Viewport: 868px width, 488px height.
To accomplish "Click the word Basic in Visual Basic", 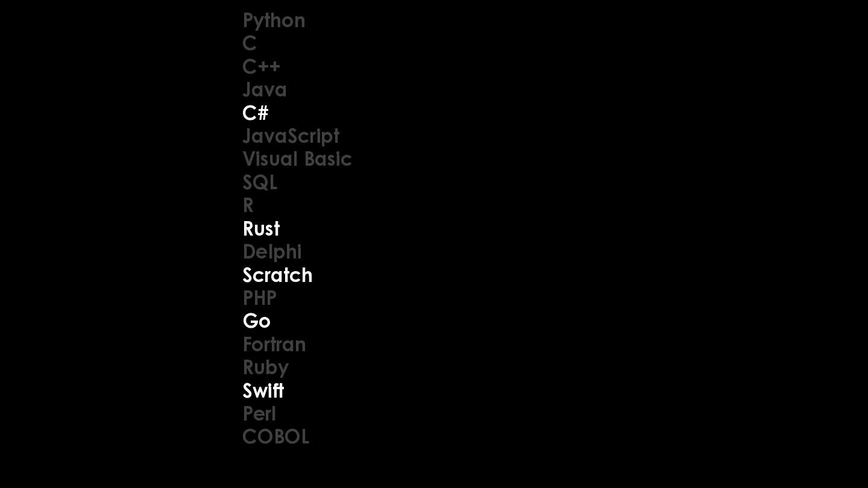I will point(328,159).
